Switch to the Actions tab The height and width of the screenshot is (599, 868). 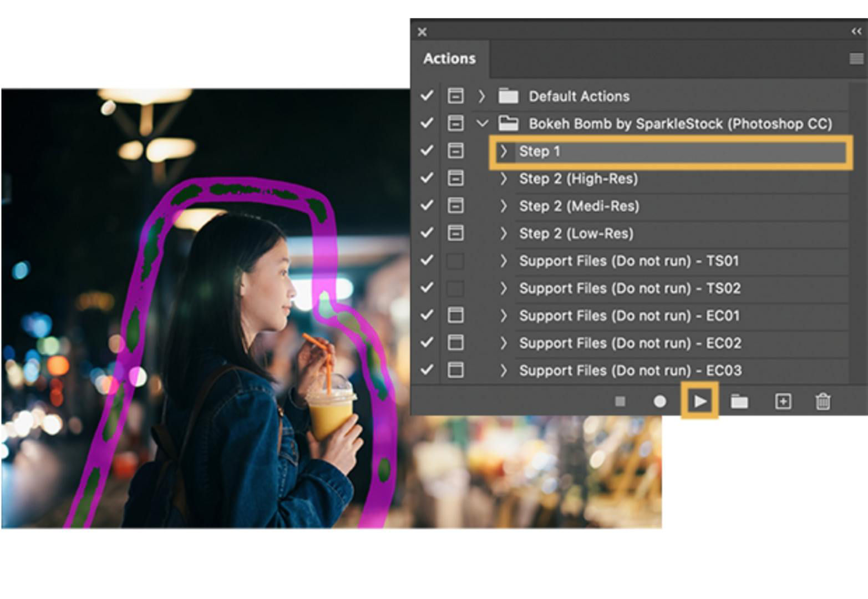coord(450,58)
